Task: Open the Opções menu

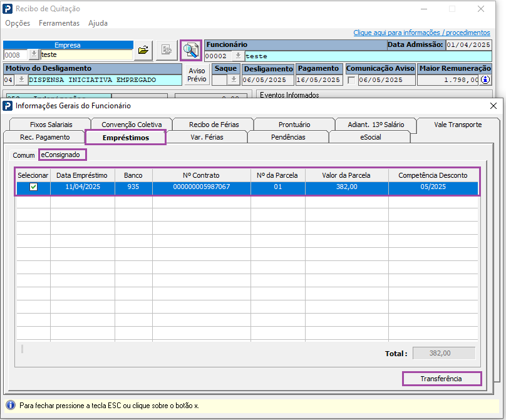Action: point(18,23)
